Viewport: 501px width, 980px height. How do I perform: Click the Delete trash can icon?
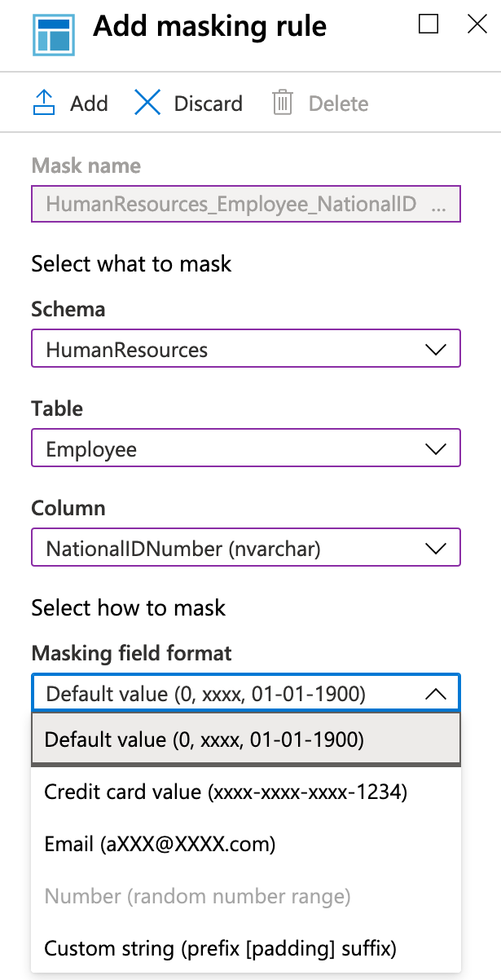click(x=282, y=102)
